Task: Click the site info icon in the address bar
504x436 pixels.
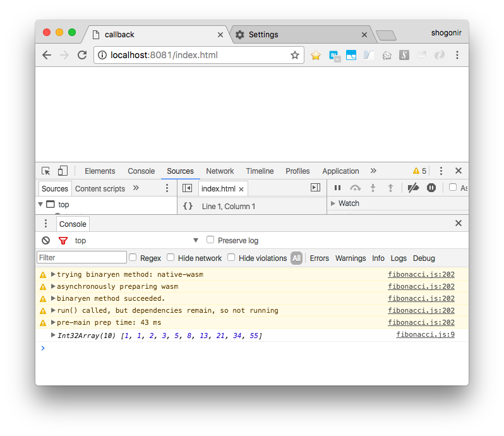Action: point(102,56)
